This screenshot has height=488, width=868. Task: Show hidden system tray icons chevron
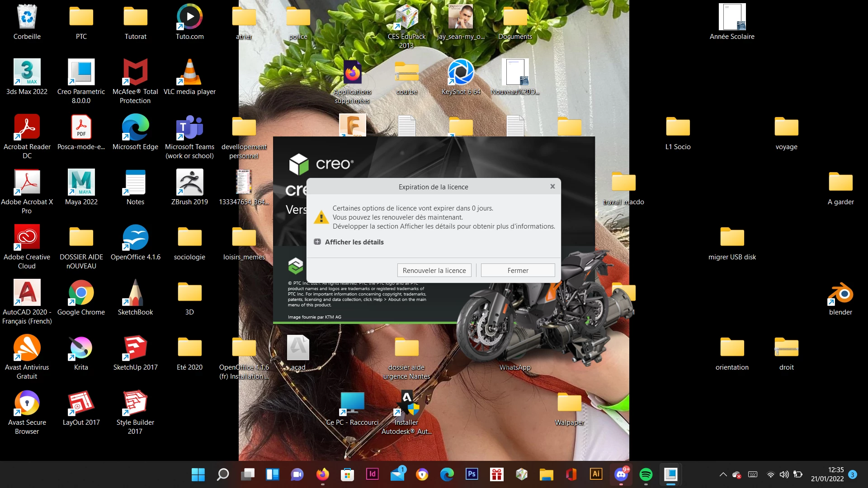[x=723, y=474]
